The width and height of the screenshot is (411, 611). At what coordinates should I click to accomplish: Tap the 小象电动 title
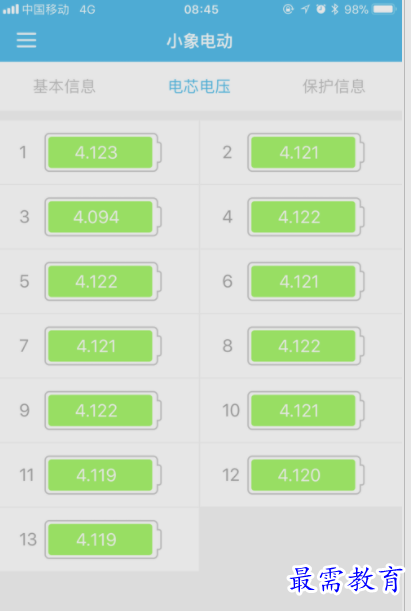click(x=199, y=41)
